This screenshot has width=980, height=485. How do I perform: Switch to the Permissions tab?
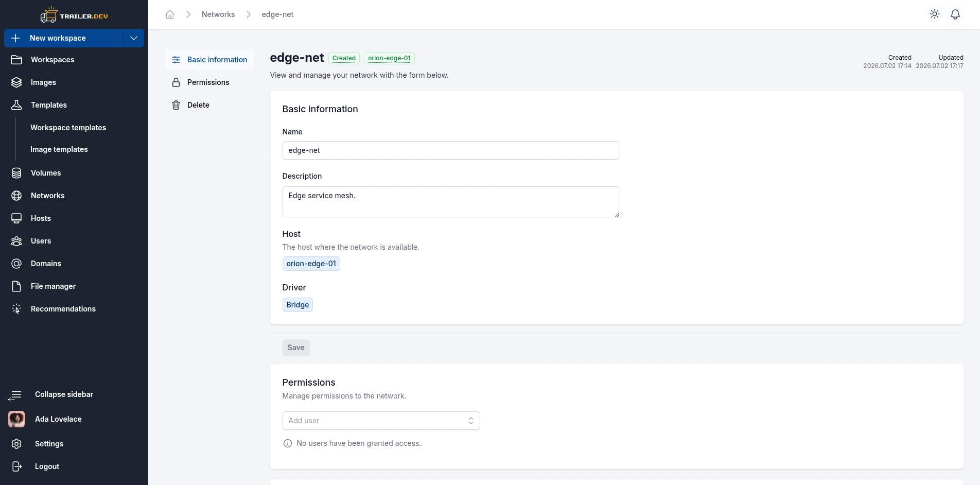[209, 82]
